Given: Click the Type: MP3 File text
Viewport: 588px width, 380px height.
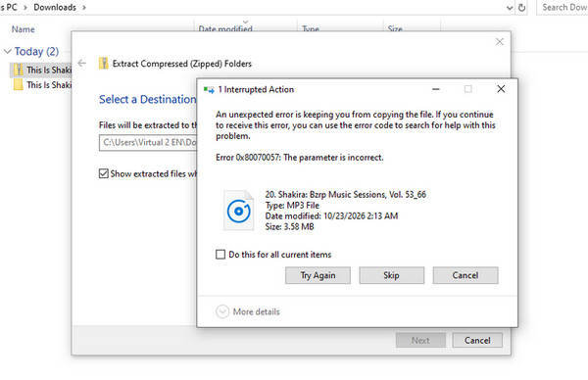Looking at the screenshot, I should coord(292,206).
